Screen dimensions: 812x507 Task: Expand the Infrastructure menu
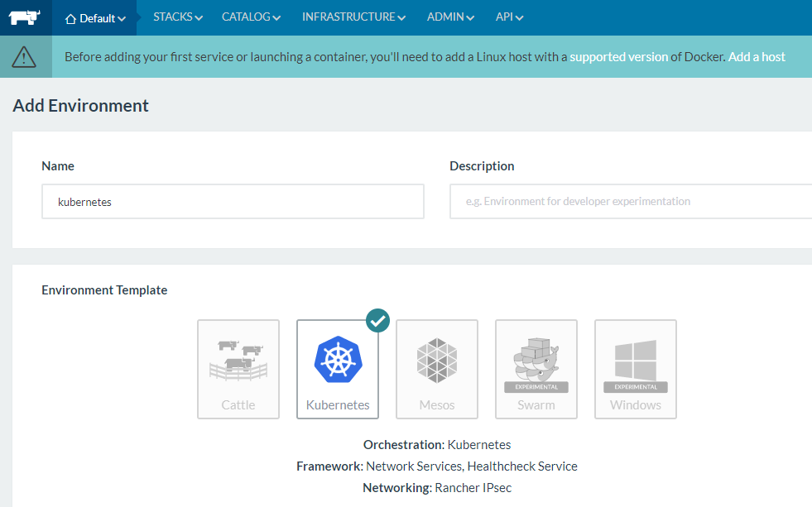pos(353,17)
